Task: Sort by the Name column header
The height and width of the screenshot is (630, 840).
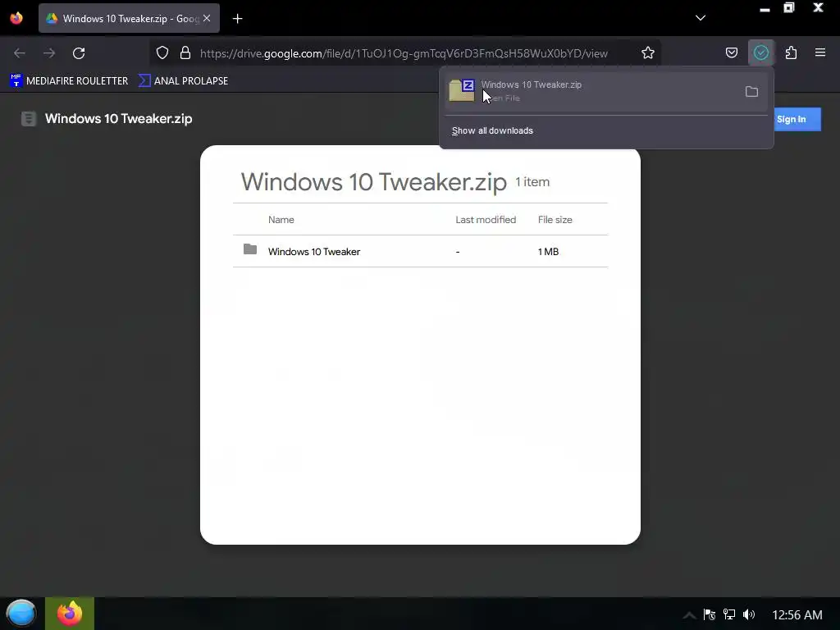Action: point(281,220)
